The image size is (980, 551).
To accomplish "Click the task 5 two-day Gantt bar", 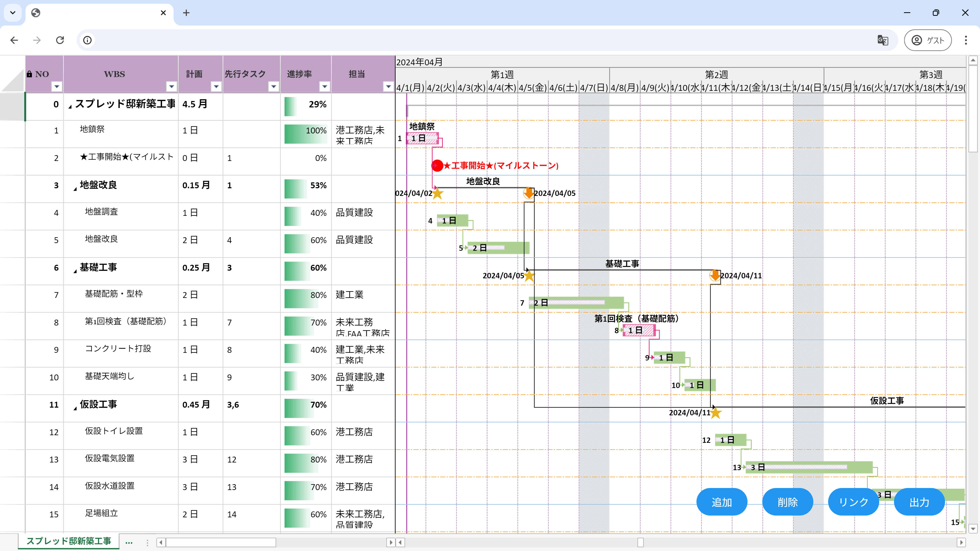I will [x=498, y=248].
